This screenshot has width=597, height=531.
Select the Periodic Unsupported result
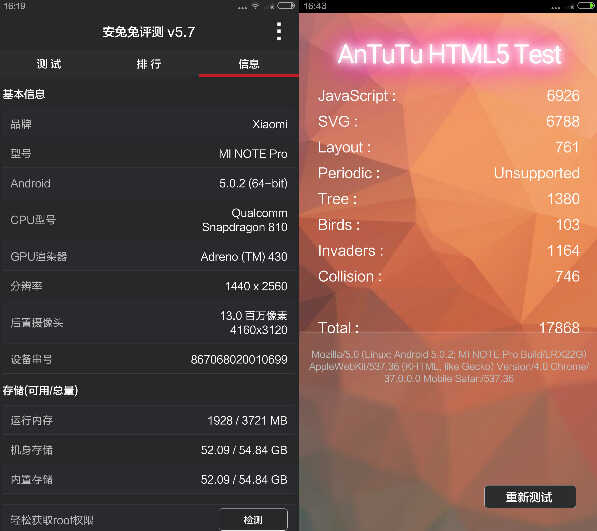click(537, 173)
